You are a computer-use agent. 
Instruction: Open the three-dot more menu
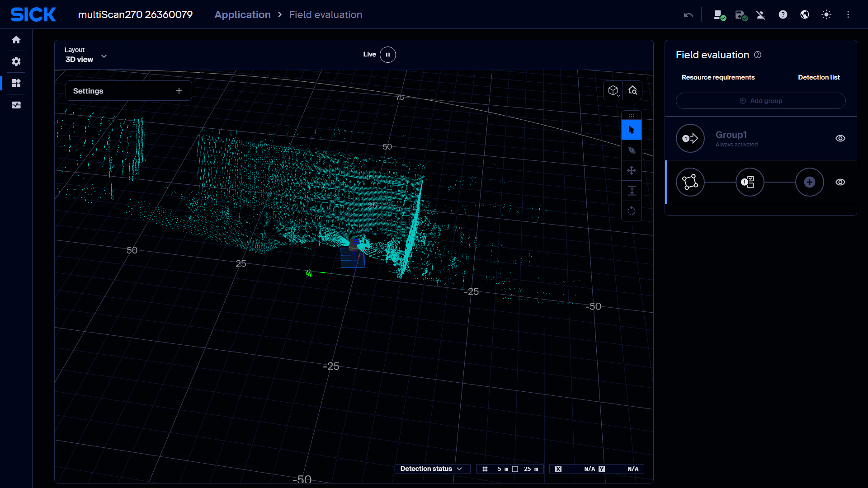pyautogui.click(x=848, y=14)
